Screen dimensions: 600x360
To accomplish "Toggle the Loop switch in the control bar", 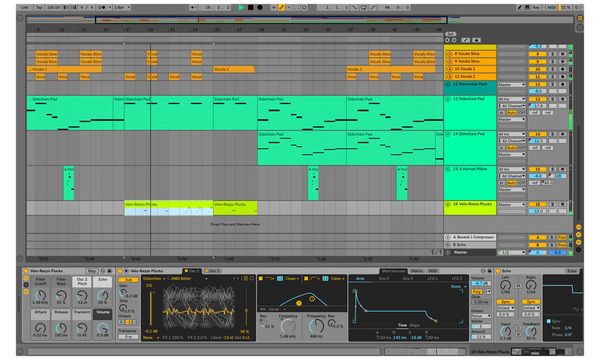I will tap(364, 7).
